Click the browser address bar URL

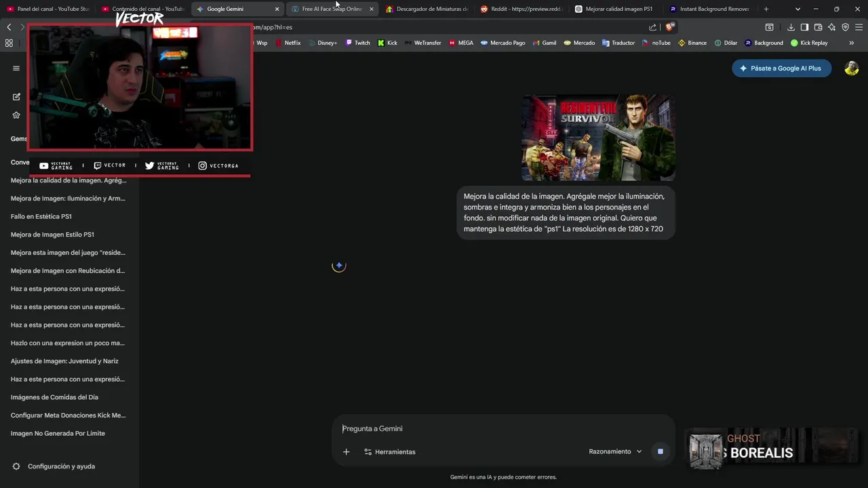coord(272,27)
